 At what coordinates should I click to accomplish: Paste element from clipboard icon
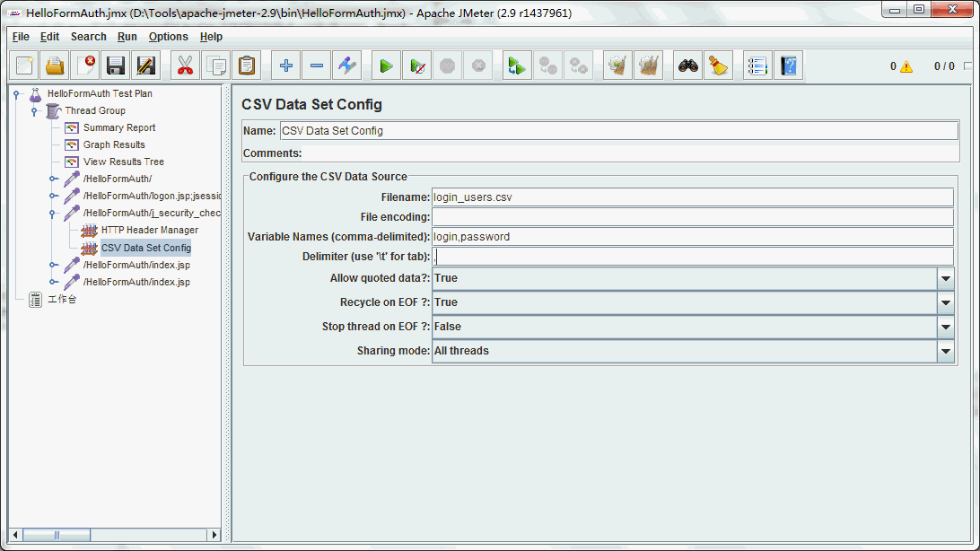[247, 66]
